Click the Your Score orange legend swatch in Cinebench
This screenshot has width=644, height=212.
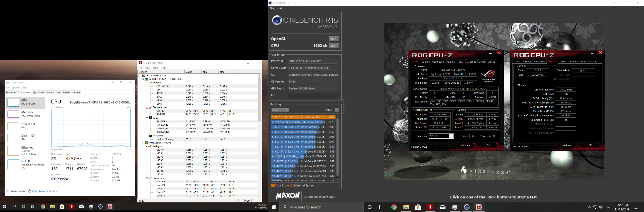(273, 185)
